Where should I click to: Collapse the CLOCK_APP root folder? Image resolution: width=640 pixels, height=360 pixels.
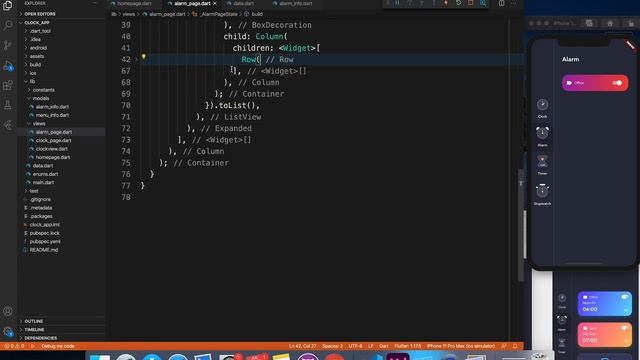coord(37,22)
